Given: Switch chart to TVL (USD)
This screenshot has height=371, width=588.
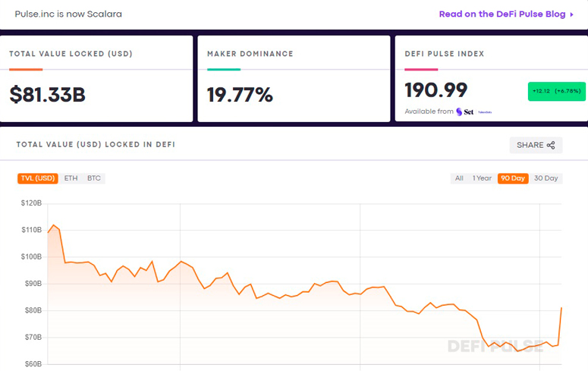Looking at the screenshot, I should point(37,178).
